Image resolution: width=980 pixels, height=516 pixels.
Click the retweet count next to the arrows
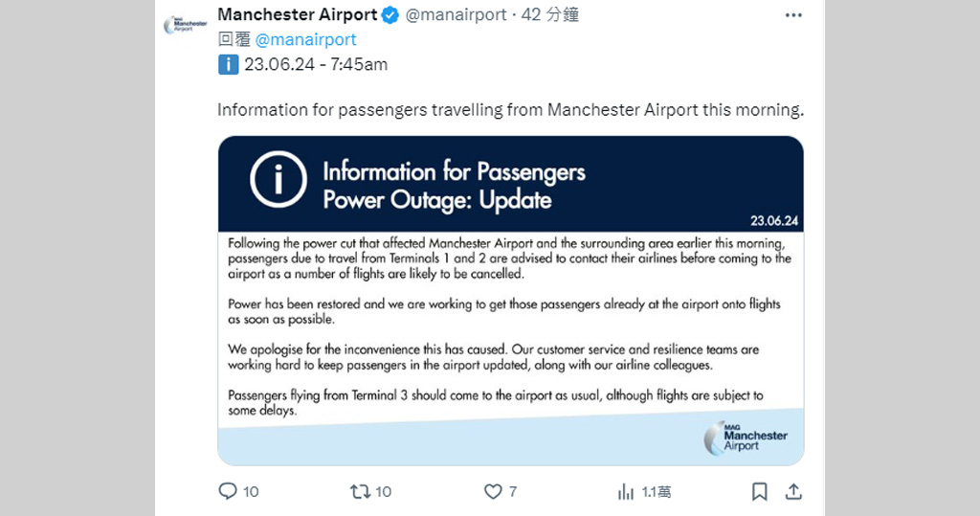click(383, 491)
